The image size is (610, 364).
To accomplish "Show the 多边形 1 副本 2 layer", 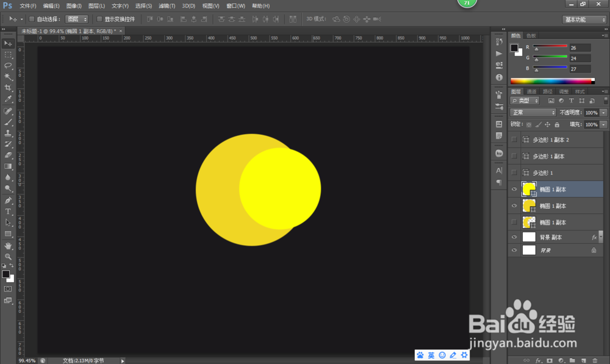I will tap(514, 140).
